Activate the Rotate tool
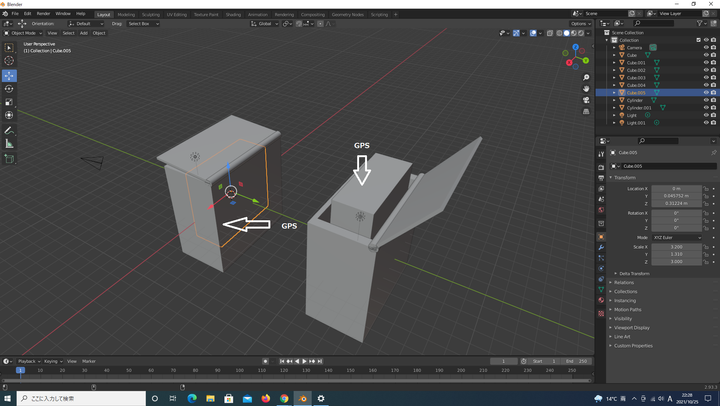The image size is (720, 406). (10, 89)
